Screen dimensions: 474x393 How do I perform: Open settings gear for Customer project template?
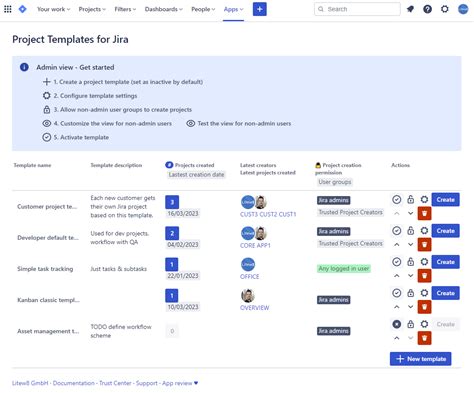click(424, 200)
